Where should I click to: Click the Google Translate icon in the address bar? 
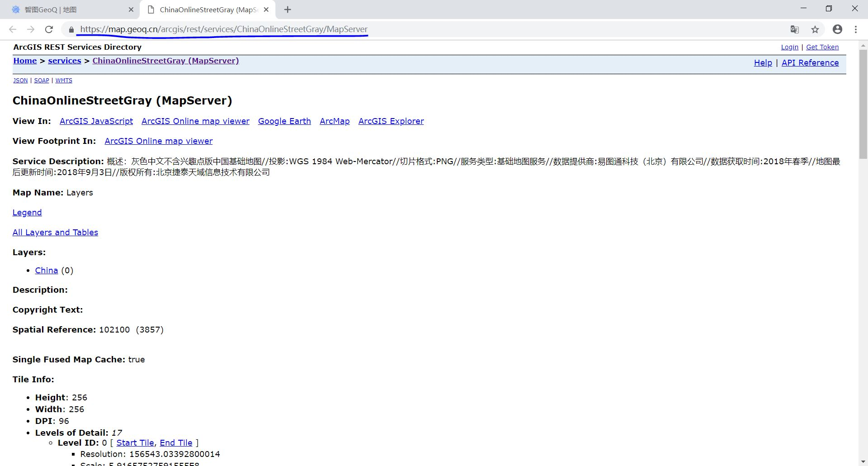tap(794, 29)
